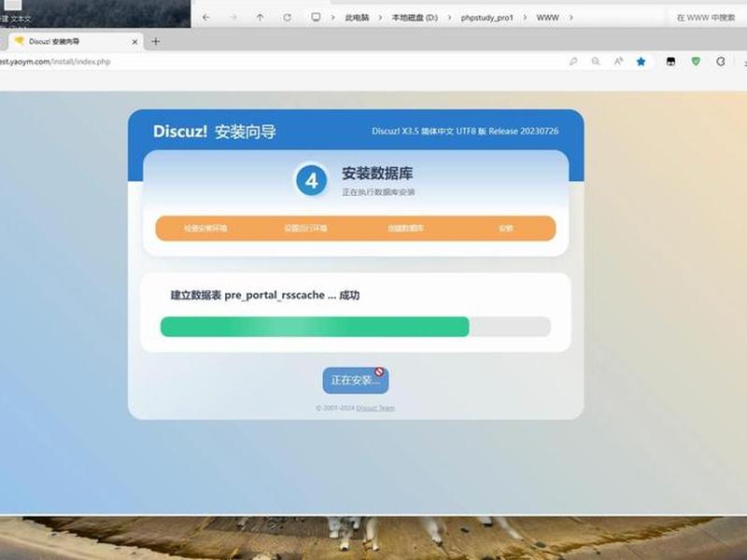Select 本地磁盘 (D:) in Explorer breadcrumb
The width and height of the screenshot is (747, 560).
point(415,18)
